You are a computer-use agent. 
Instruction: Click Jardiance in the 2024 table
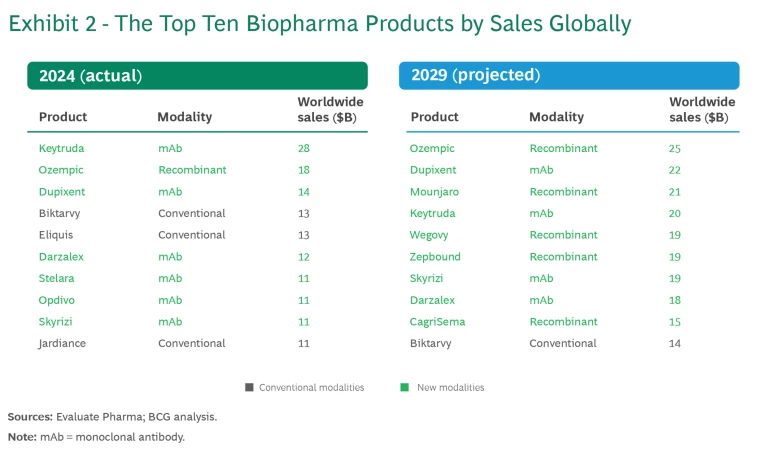coord(62,343)
